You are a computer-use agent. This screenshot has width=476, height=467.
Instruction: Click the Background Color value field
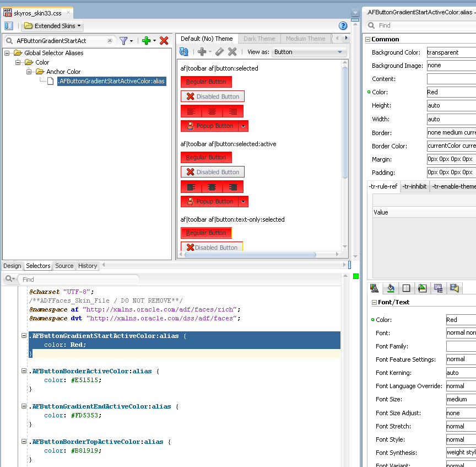point(451,52)
